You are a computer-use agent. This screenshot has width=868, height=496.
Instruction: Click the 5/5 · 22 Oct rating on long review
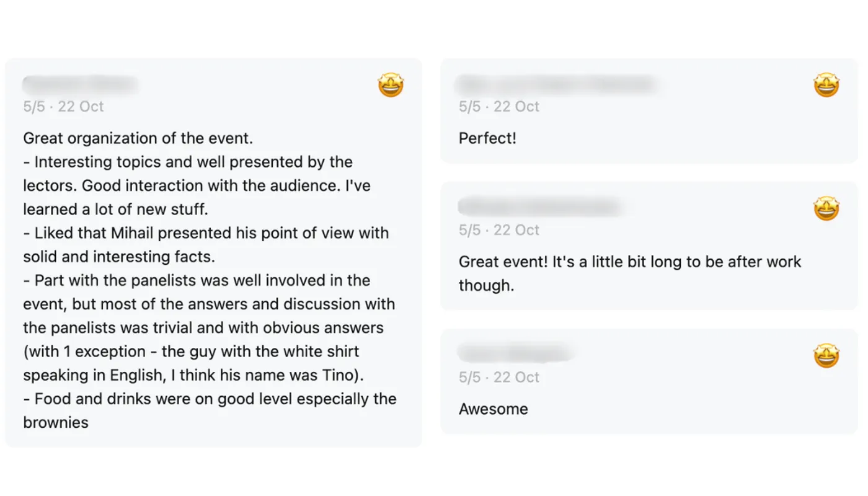coord(63,107)
